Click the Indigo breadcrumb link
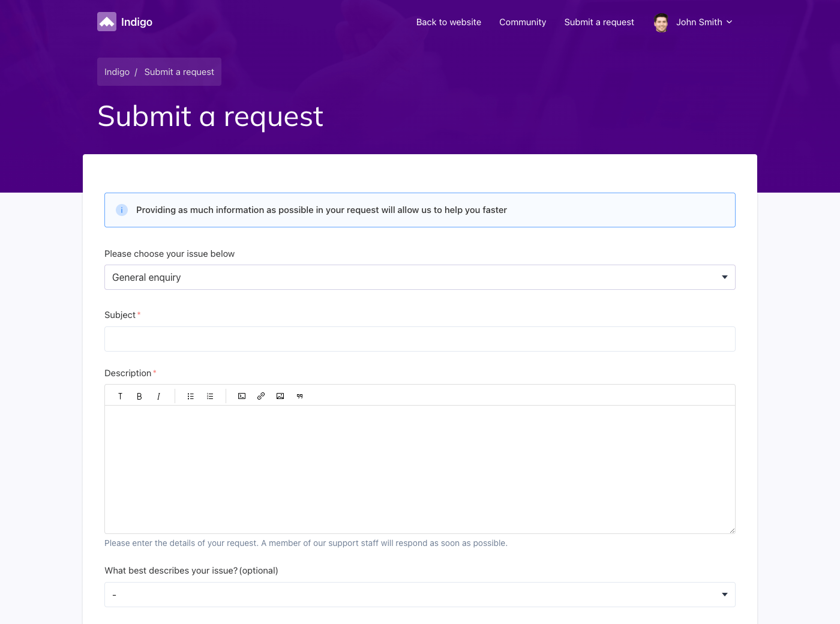 pyautogui.click(x=117, y=72)
